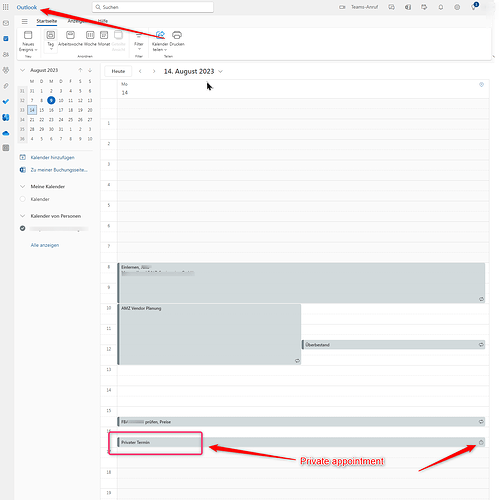Image resolution: width=501 pixels, height=500 pixels.
Task: Collapse the Kalender von Personen section
Action: (23, 216)
